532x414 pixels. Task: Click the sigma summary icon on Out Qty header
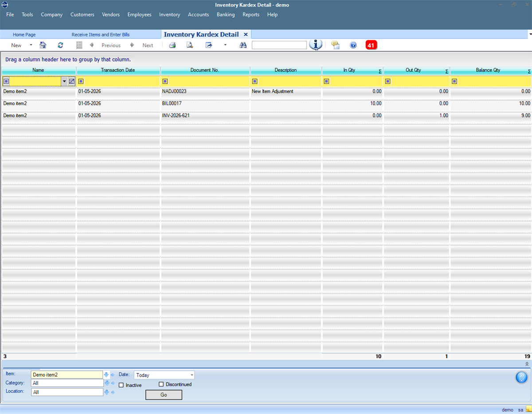(x=447, y=71)
